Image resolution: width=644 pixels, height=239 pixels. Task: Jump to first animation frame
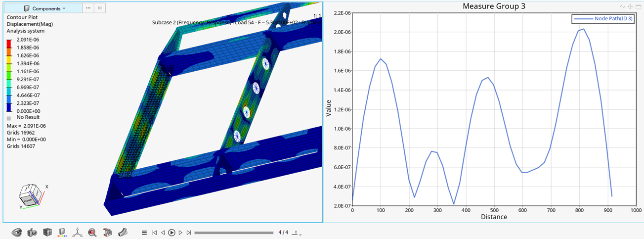[x=155, y=233]
